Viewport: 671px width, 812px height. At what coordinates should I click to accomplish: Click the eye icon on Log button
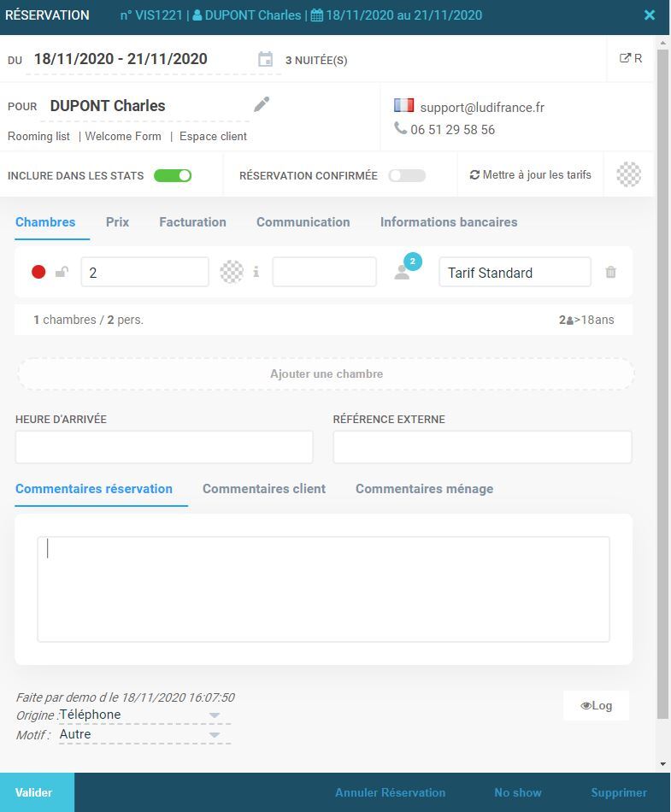point(586,705)
